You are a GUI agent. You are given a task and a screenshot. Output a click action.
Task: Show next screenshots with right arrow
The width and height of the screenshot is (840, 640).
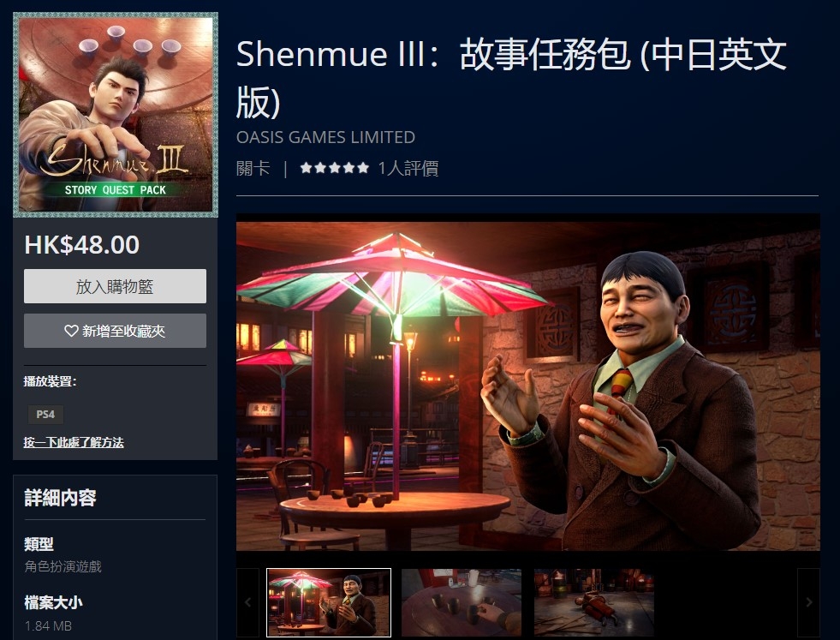(808, 602)
